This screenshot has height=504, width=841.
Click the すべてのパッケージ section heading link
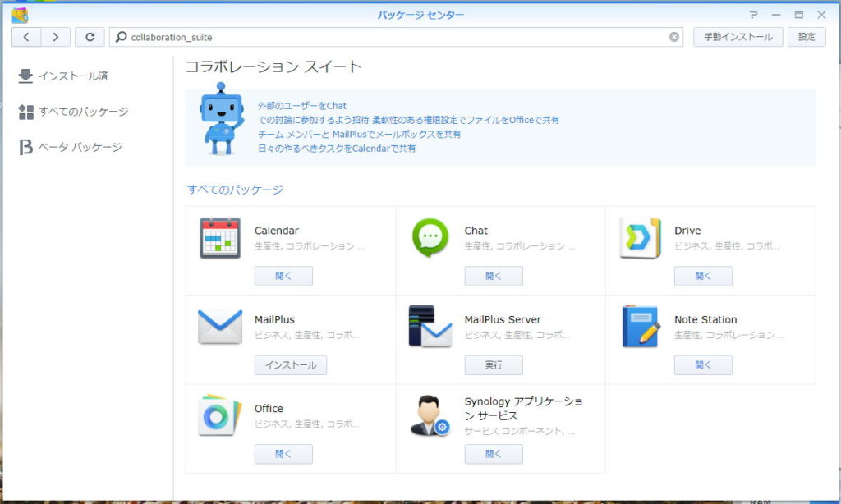pyautogui.click(x=235, y=190)
